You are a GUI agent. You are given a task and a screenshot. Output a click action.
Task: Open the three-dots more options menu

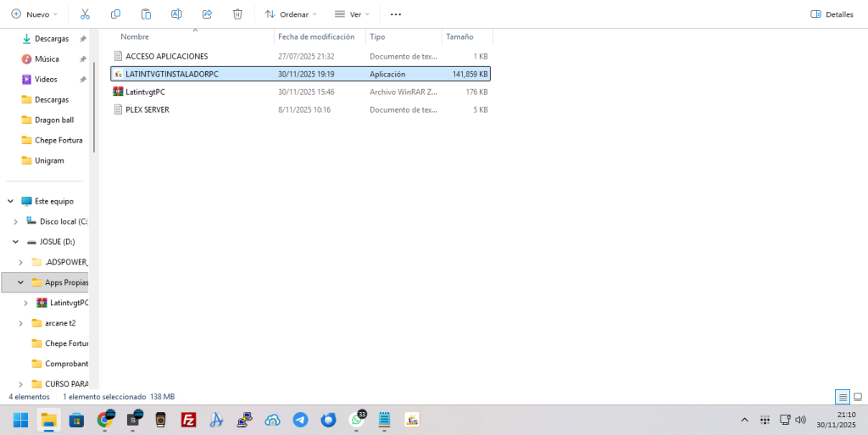[x=395, y=14]
